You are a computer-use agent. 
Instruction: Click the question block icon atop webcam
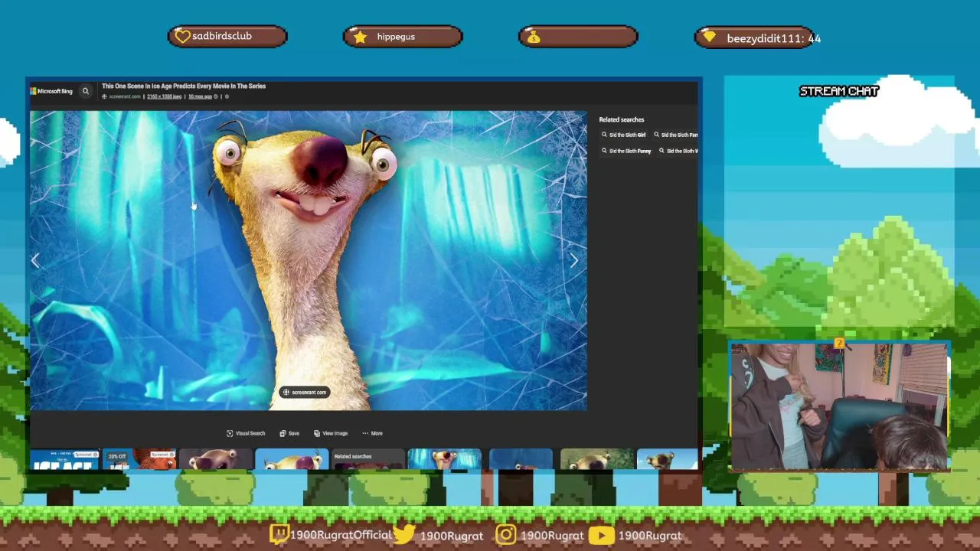pos(839,344)
